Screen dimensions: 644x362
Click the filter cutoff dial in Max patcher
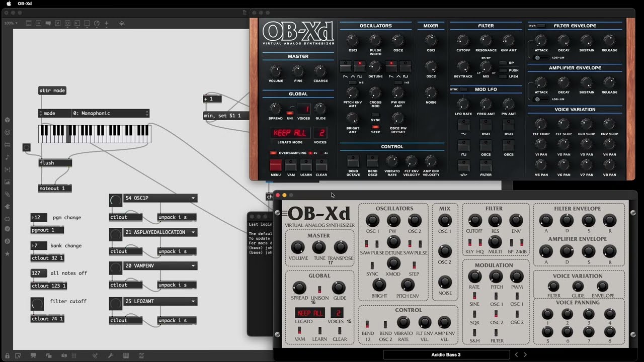pyautogui.click(x=37, y=305)
